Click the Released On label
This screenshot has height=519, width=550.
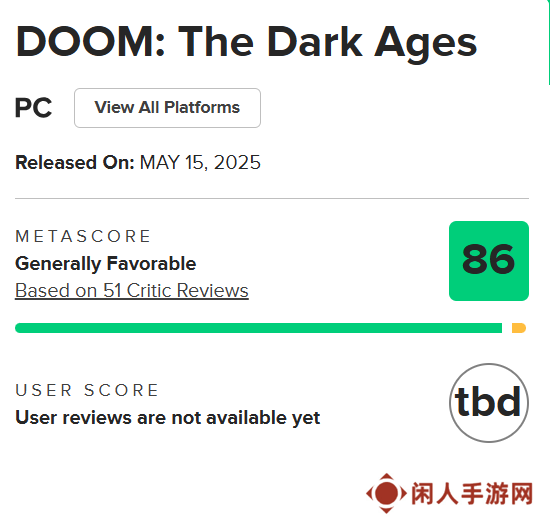(75, 162)
